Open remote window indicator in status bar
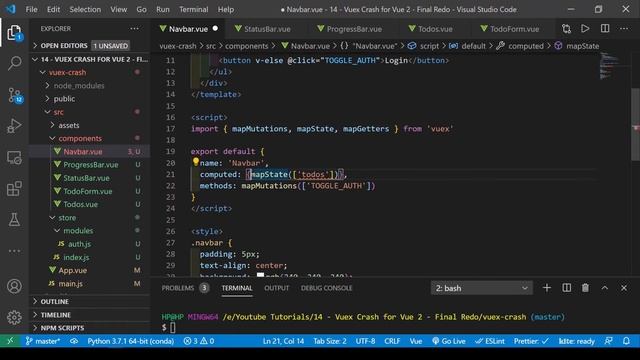This screenshot has height=360, width=640. [10, 341]
